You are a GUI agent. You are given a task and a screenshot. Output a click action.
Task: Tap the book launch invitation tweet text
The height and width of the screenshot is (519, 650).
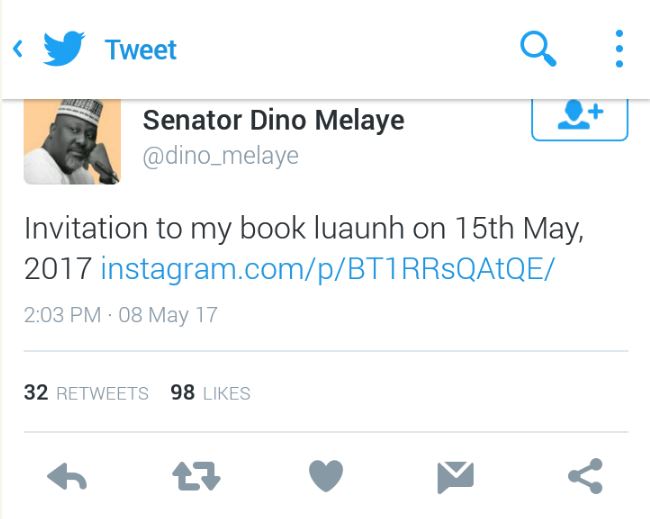pyautogui.click(x=300, y=227)
